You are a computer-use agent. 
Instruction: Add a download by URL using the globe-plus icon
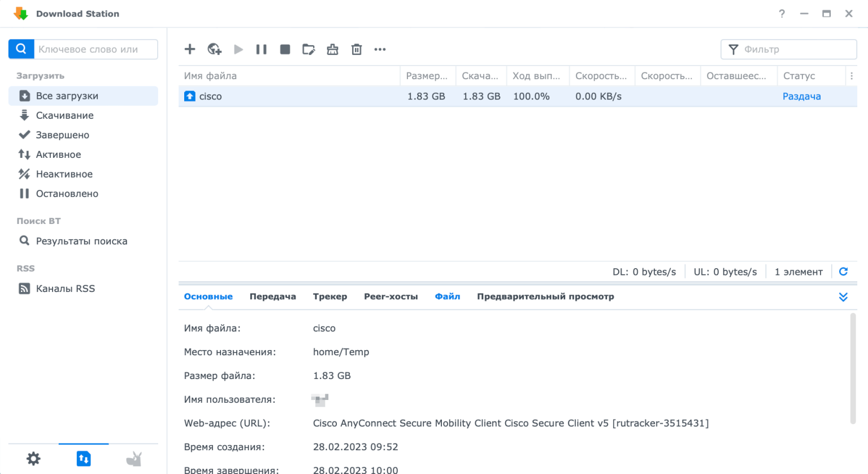tap(214, 49)
